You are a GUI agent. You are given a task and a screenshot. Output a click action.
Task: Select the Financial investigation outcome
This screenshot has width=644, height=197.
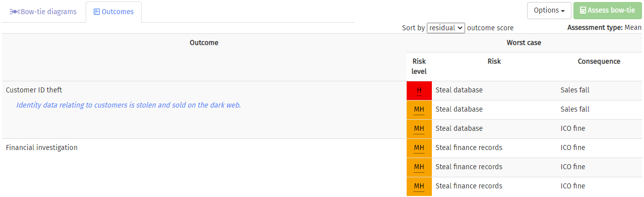42,147
